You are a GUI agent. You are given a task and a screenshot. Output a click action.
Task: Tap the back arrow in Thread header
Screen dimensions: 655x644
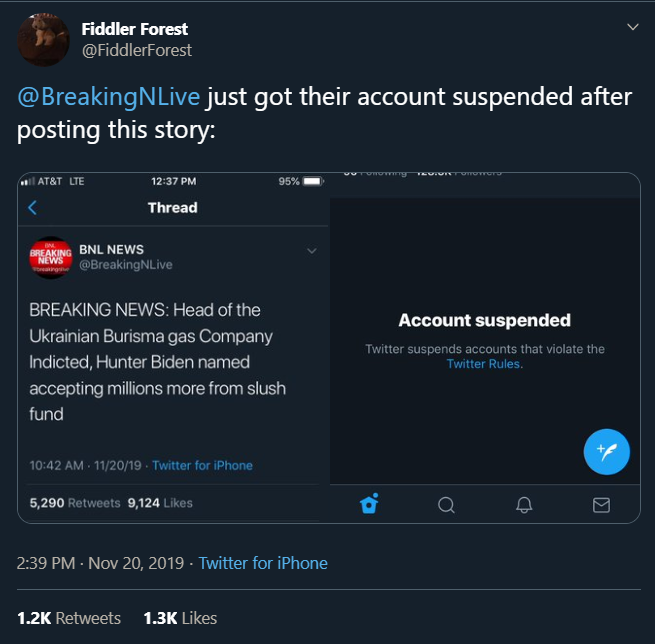pyautogui.click(x=33, y=208)
